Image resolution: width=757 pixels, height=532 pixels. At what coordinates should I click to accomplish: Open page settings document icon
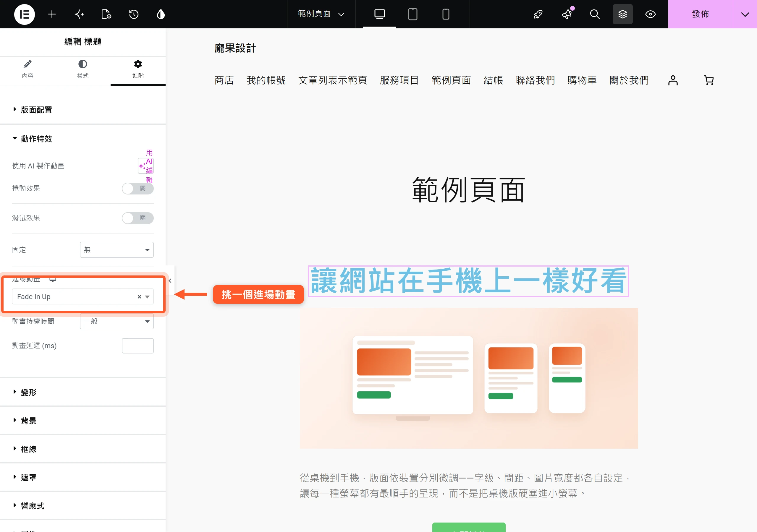106,14
